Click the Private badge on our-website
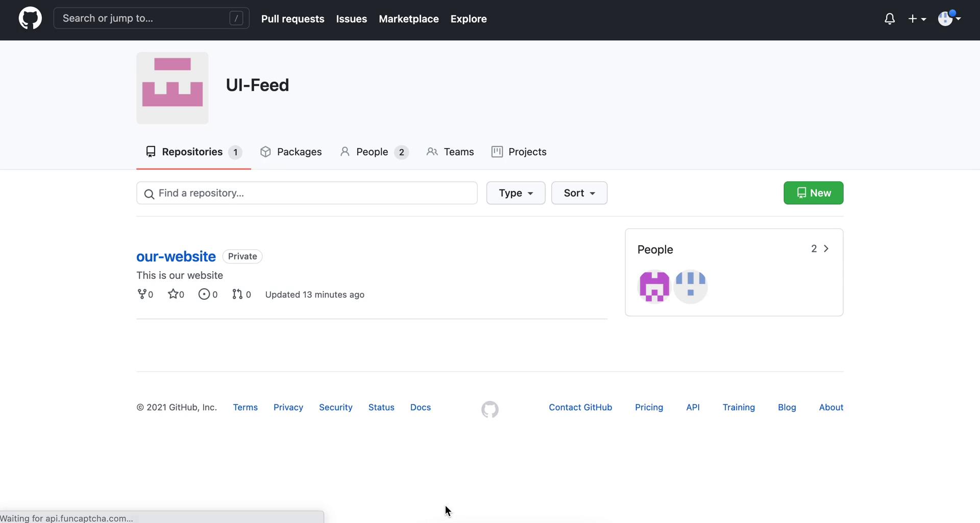 coord(242,256)
